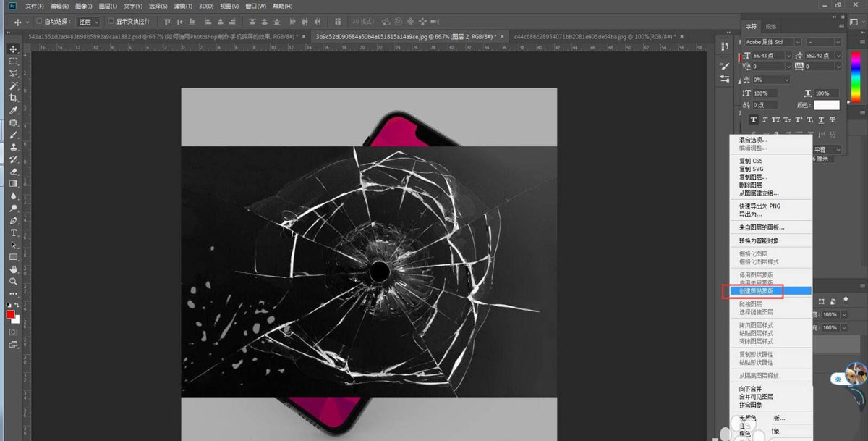
Task: Select the Lasso tool
Action: click(13, 74)
